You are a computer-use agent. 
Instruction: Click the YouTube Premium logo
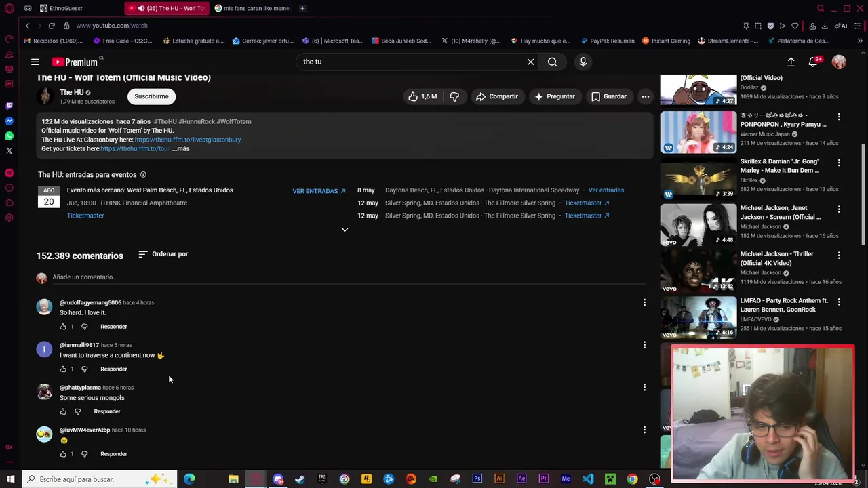75,62
